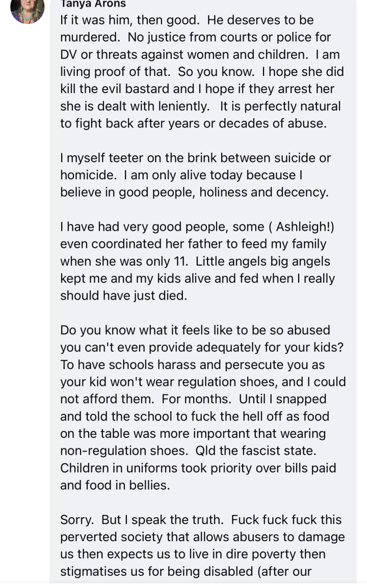Click the line "should have just died."
Screen dimensions: 367x588
pyautogui.click(x=124, y=296)
